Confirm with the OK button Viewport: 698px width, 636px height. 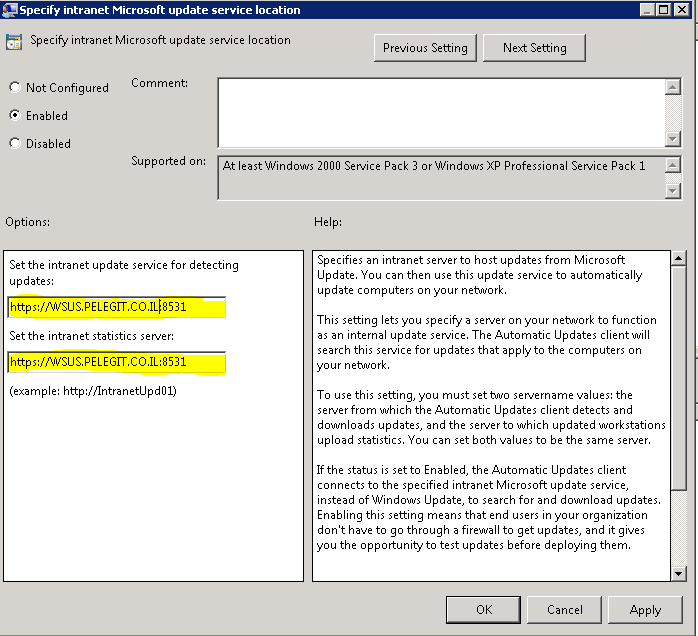[483, 609]
